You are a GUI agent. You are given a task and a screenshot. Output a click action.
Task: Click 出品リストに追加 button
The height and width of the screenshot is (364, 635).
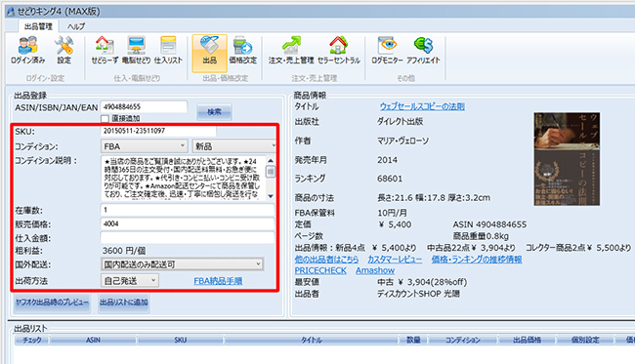tap(124, 303)
